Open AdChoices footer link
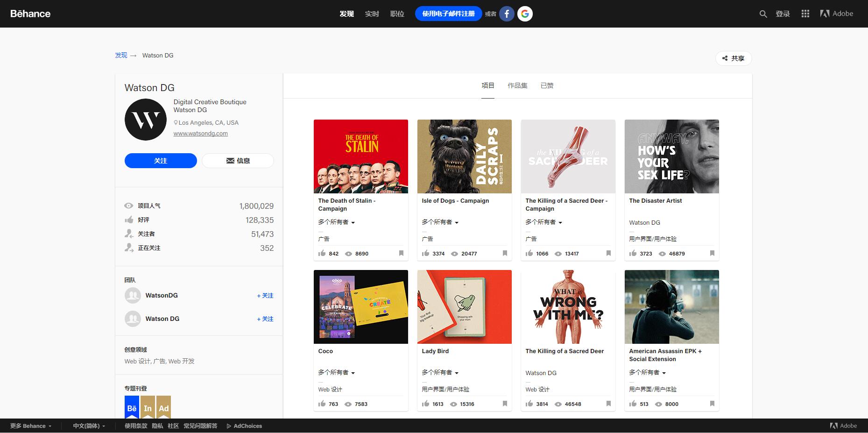 click(x=244, y=426)
